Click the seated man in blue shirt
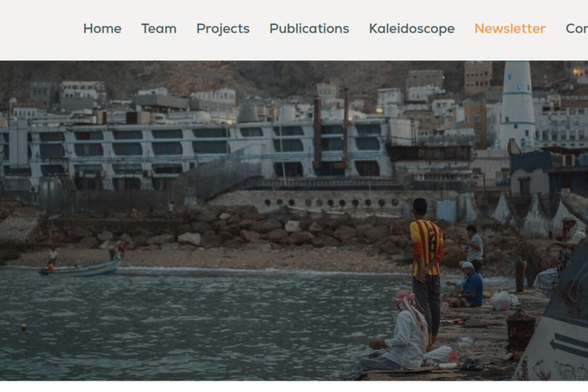Image resolution: width=588 pixels, height=392 pixels. click(466, 285)
